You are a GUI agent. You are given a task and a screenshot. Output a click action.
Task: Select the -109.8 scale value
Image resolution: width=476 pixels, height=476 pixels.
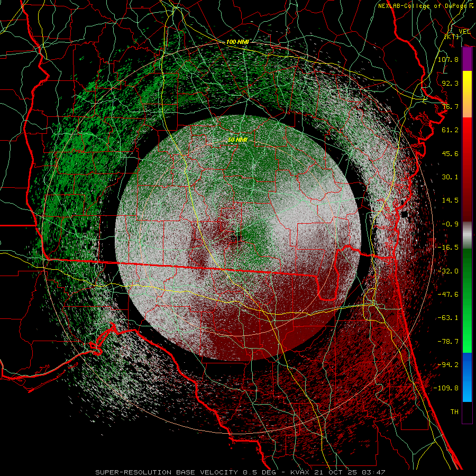(x=446, y=388)
